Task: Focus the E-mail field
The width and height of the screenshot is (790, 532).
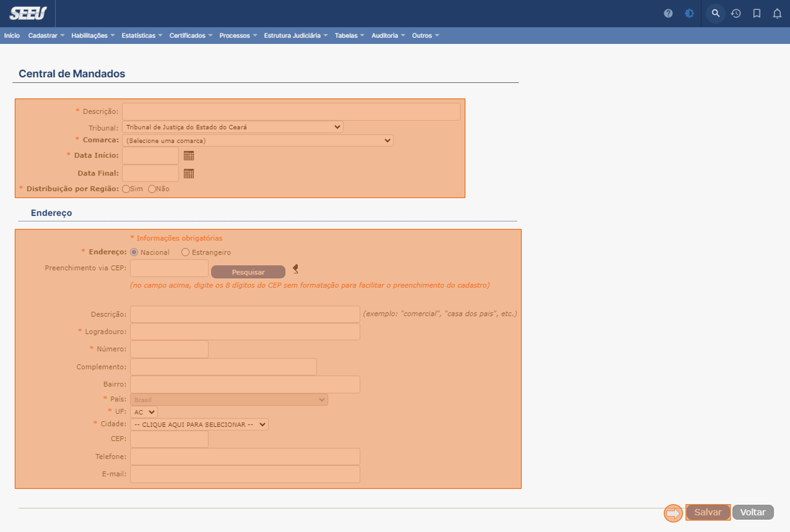Action: (x=245, y=474)
